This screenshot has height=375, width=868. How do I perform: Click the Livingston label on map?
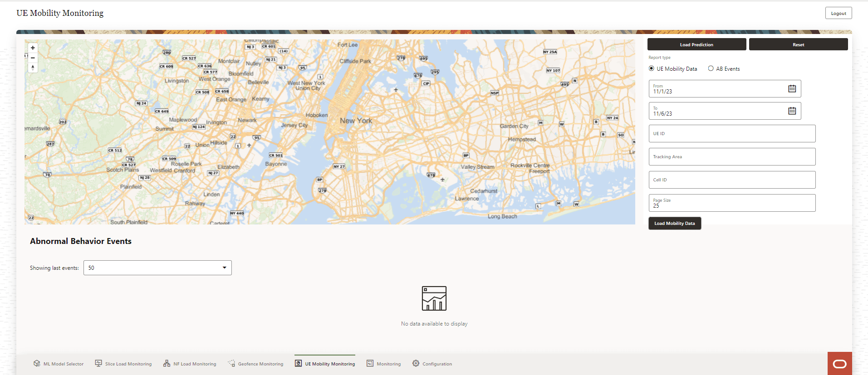point(177,81)
